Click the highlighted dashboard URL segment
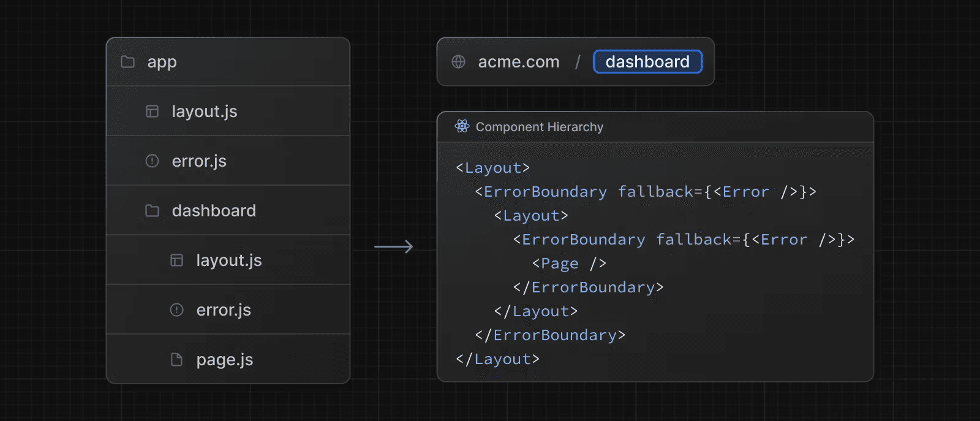Image resolution: width=980 pixels, height=421 pixels. (x=647, y=62)
